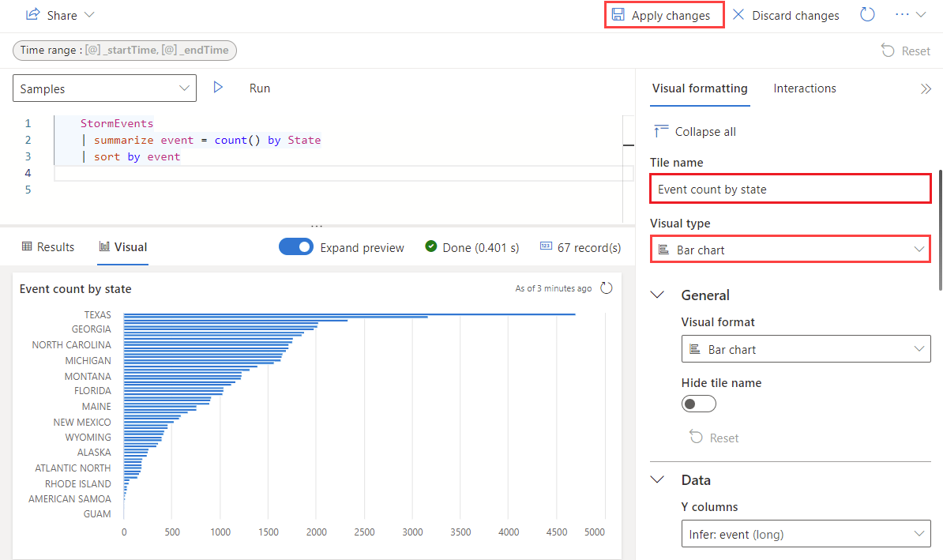
Task: Click the Run play icon
Action: point(218,88)
